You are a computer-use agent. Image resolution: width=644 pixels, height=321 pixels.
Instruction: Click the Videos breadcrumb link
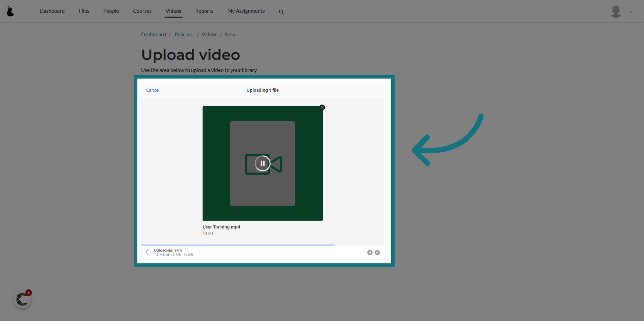pyautogui.click(x=209, y=35)
